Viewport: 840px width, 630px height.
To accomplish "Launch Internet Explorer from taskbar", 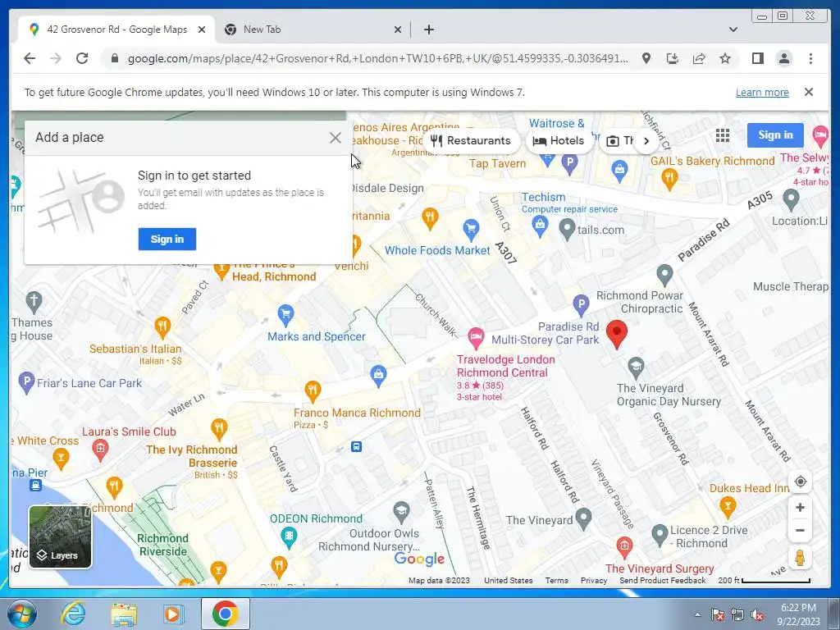I will (73, 614).
